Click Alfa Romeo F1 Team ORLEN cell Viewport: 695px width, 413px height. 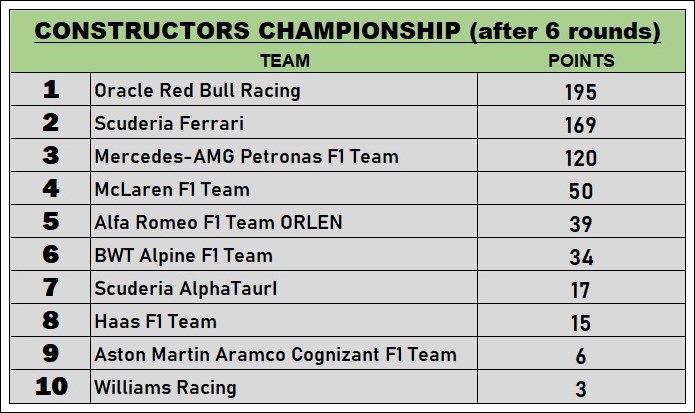pyautogui.click(x=284, y=222)
